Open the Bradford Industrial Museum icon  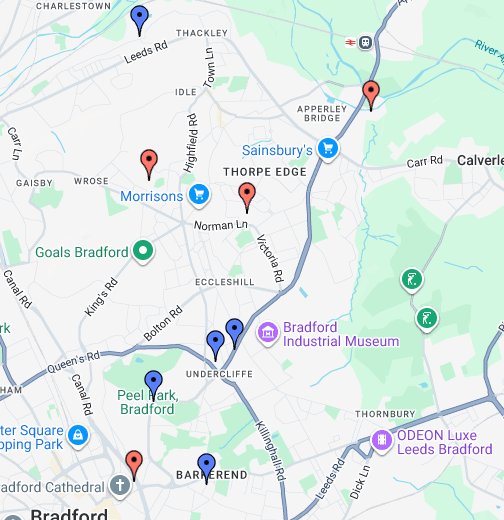(x=267, y=333)
